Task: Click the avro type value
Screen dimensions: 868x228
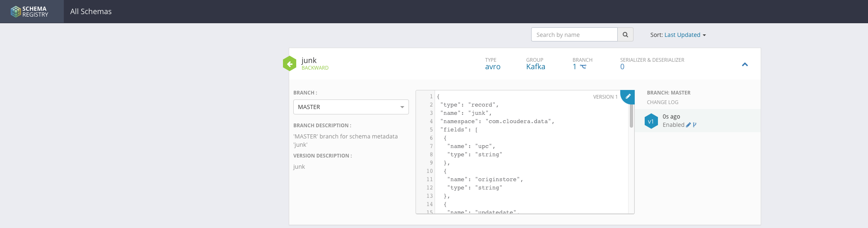Action: click(493, 67)
